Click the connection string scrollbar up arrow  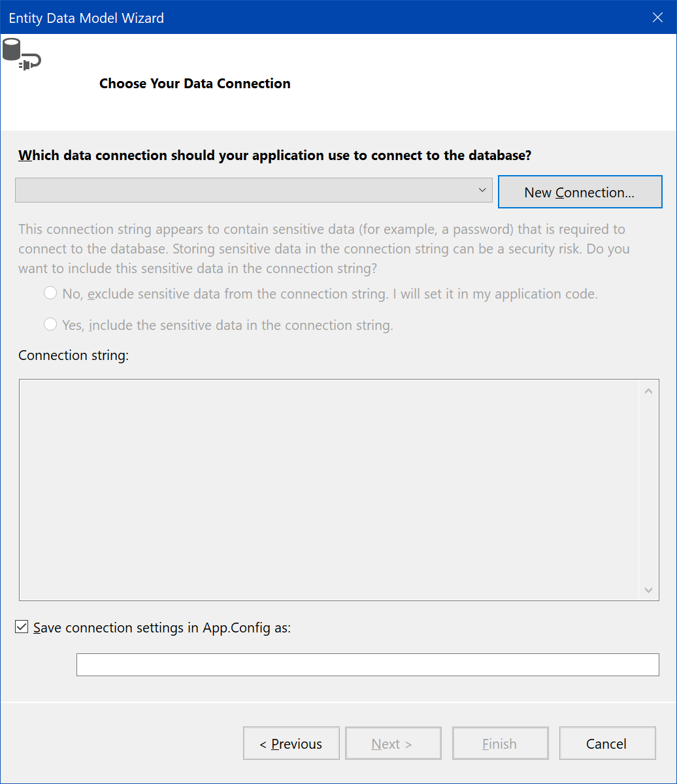pos(648,391)
